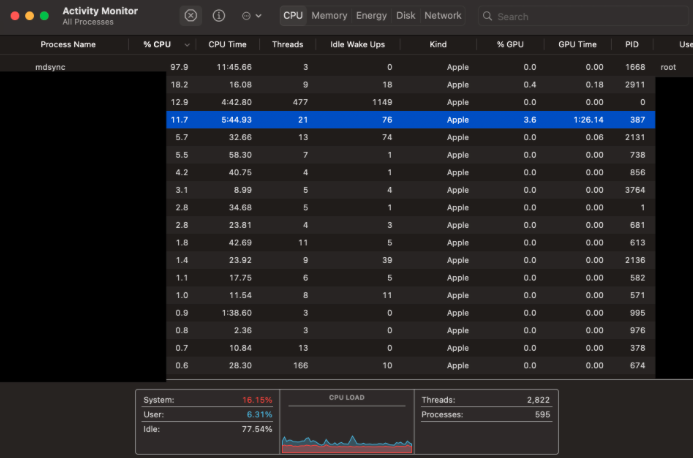The height and width of the screenshot is (458, 693).
Task: Switch to the Disk tab
Action: pos(405,15)
